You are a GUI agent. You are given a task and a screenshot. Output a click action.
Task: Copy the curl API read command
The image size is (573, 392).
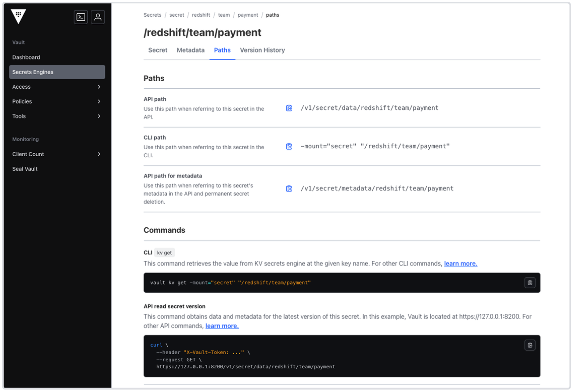point(530,345)
